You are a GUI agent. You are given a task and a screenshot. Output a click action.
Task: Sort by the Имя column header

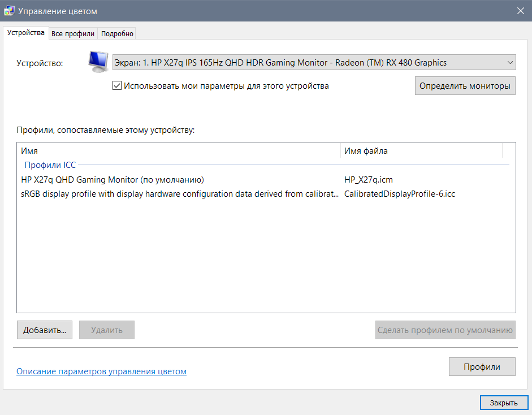click(x=178, y=151)
